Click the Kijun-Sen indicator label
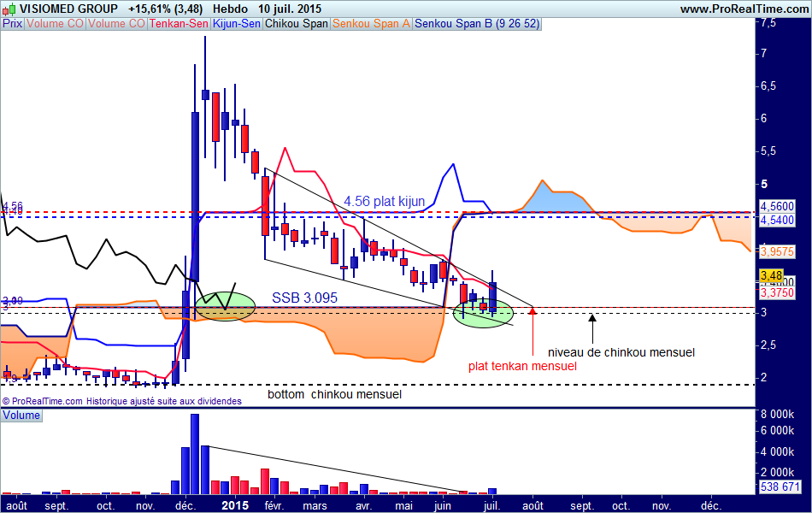The height and width of the screenshot is (513, 812). 237,24
